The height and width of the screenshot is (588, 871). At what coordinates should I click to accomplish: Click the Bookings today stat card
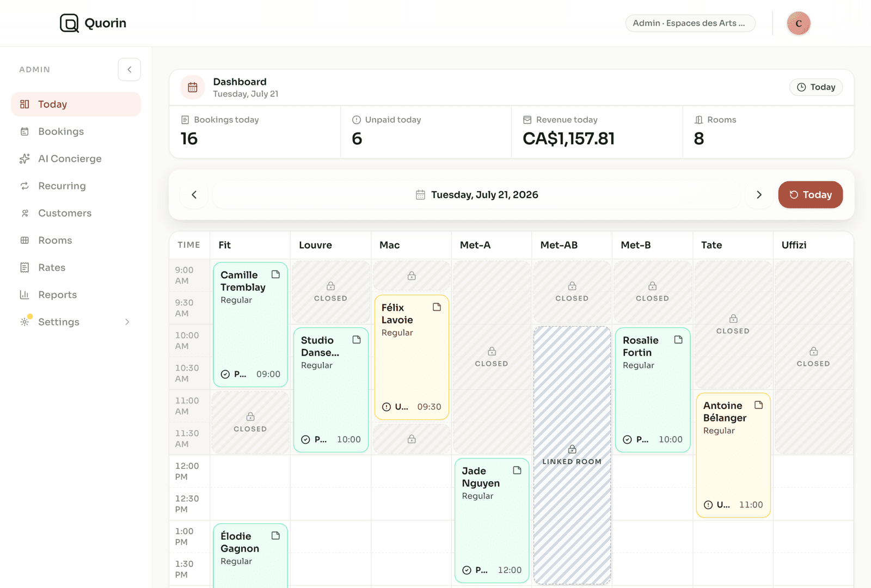click(x=255, y=132)
